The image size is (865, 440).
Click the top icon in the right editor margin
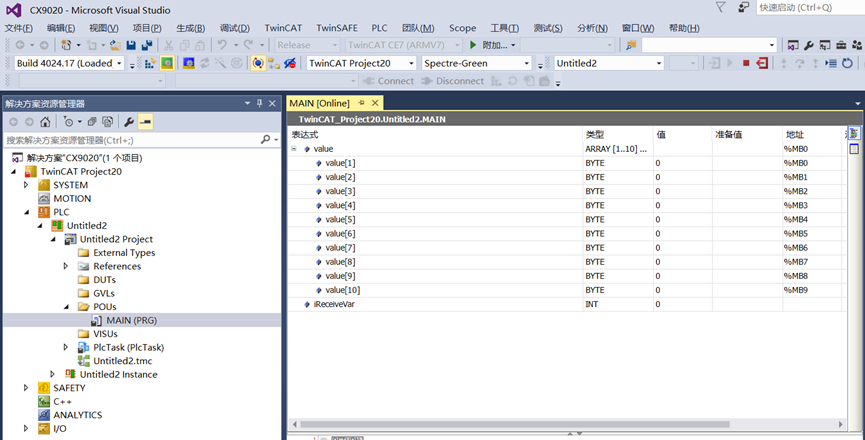point(854,133)
